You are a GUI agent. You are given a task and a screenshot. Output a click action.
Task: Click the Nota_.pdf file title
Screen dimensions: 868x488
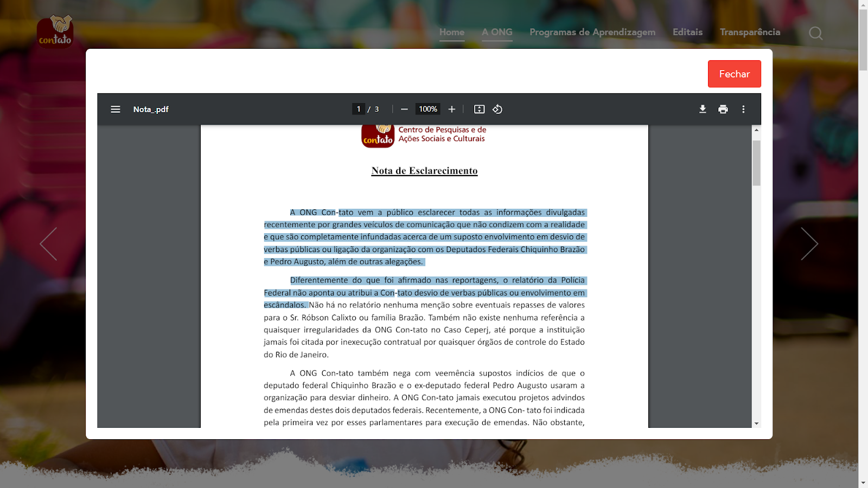(151, 109)
